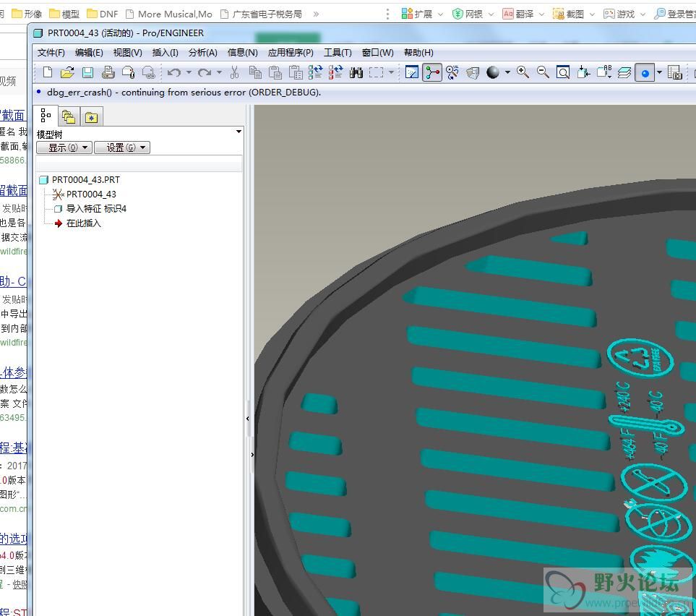Redo the last undone action

pyautogui.click(x=205, y=72)
